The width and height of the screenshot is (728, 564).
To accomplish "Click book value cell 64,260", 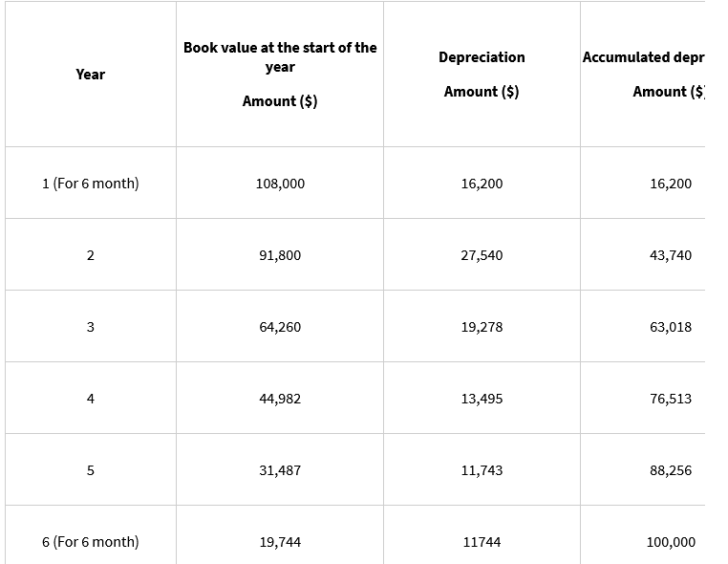I will [280, 327].
